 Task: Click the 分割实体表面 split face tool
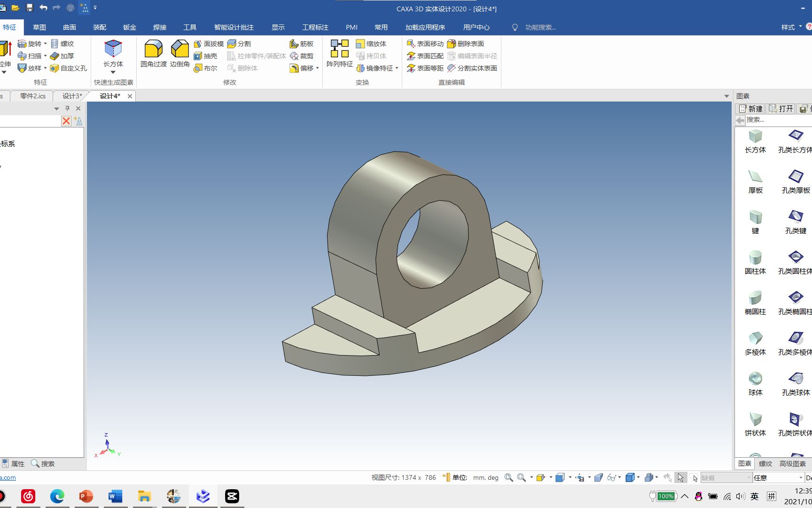pyautogui.click(x=472, y=68)
